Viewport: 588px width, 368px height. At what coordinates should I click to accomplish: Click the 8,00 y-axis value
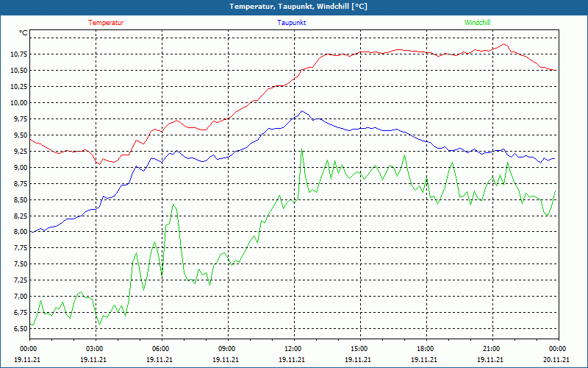click(x=21, y=232)
